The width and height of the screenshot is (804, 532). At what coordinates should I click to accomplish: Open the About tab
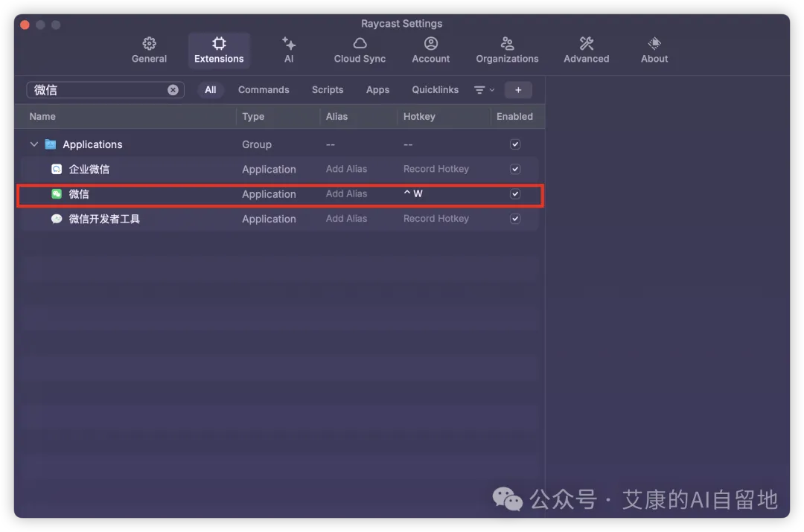point(654,51)
